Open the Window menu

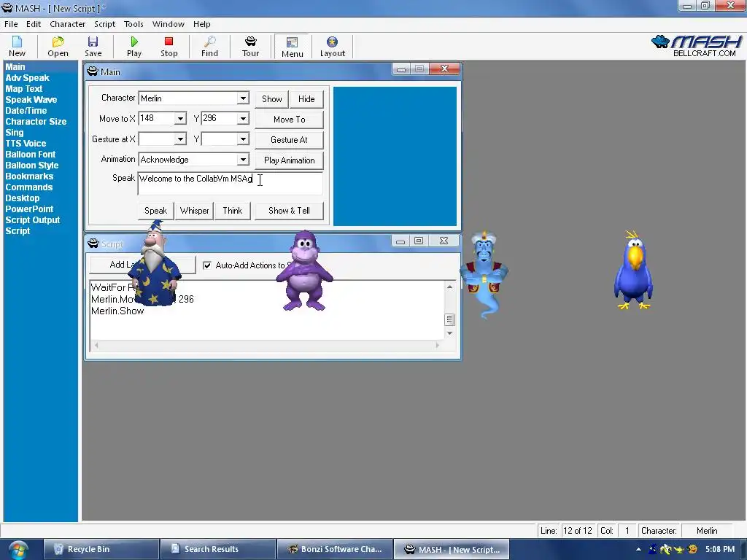[169, 24]
